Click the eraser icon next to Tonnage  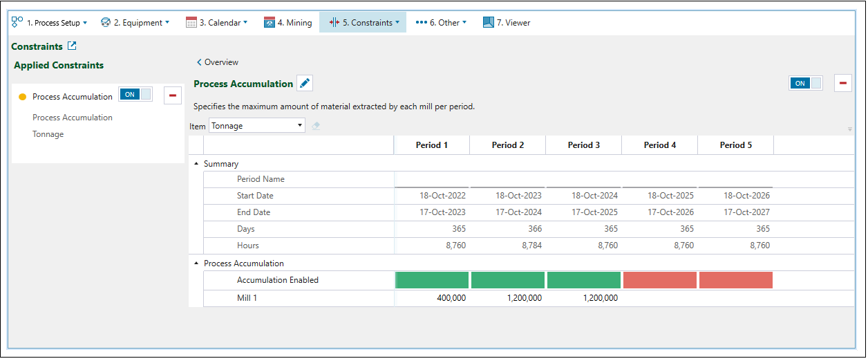(316, 126)
